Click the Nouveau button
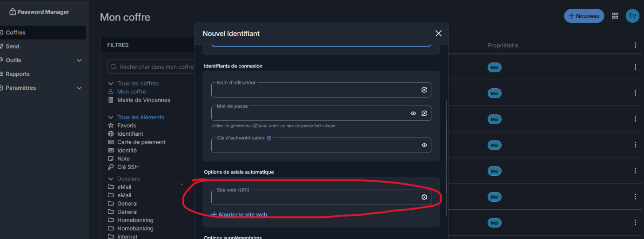The width and height of the screenshot is (644, 239). coord(584,16)
